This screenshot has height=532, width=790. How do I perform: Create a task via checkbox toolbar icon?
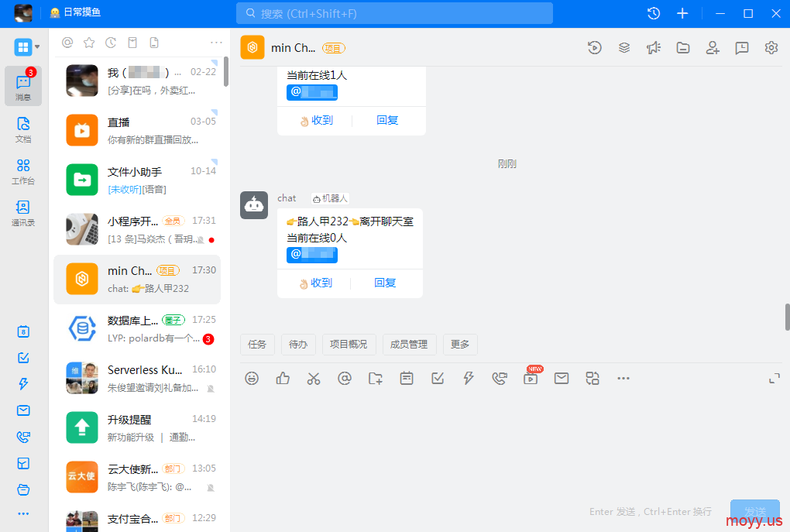(438, 378)
